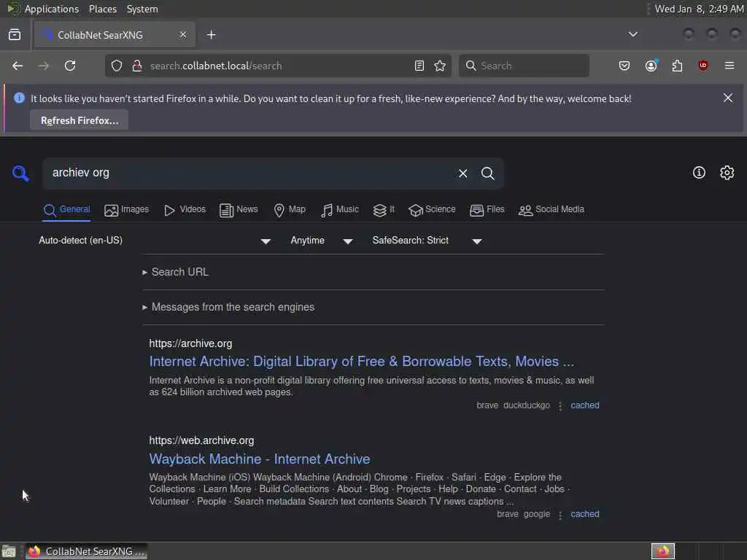
Task: Open the Applications menu
Action: point(52,9)
